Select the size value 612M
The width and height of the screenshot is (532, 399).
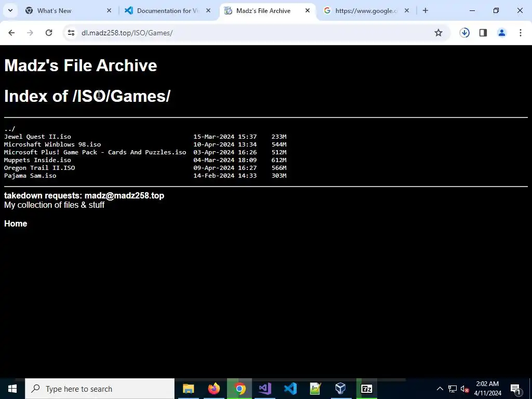coord(279,160)
